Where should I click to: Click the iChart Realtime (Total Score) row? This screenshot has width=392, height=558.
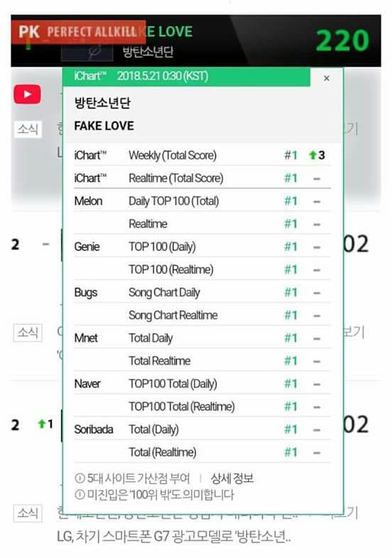(202, 178)
